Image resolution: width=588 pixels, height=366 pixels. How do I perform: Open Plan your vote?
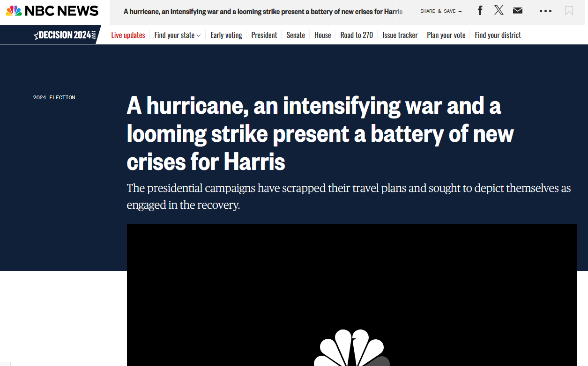pos(446,35)
